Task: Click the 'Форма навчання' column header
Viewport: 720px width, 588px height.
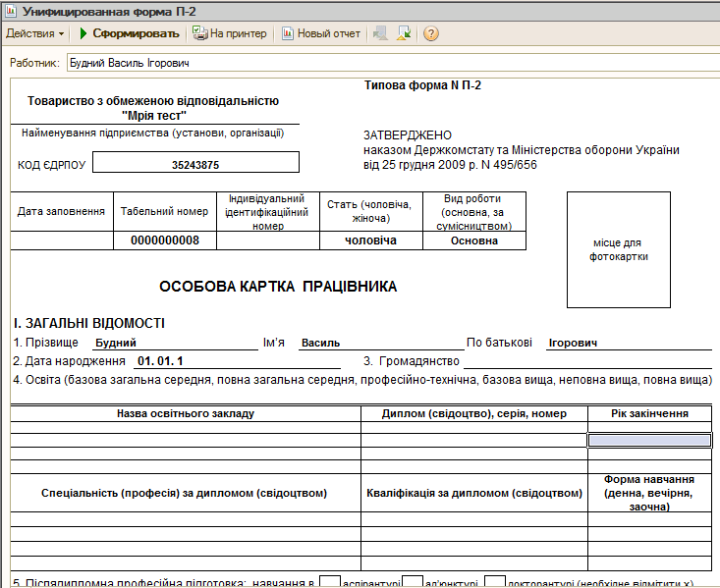Action: tap(649, 493)
